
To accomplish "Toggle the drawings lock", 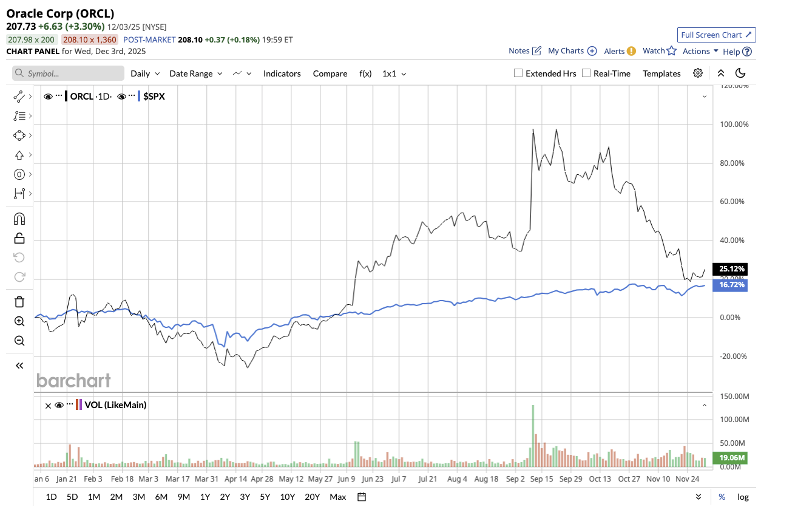I will (19, 238).
